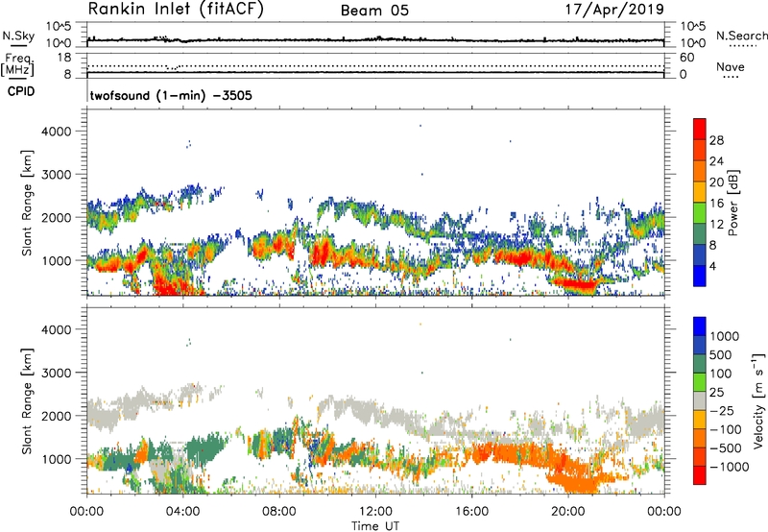768x532 pixels.
Task: Select the 'Freq. [MHz]' axis label
Action: [17, 64]
